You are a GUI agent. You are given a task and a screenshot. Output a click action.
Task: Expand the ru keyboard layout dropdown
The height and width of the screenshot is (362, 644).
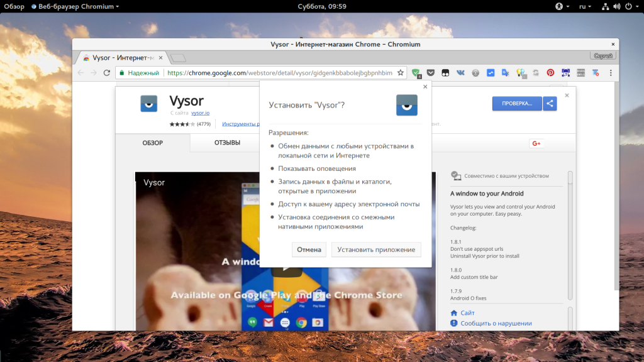pos(585,6)
